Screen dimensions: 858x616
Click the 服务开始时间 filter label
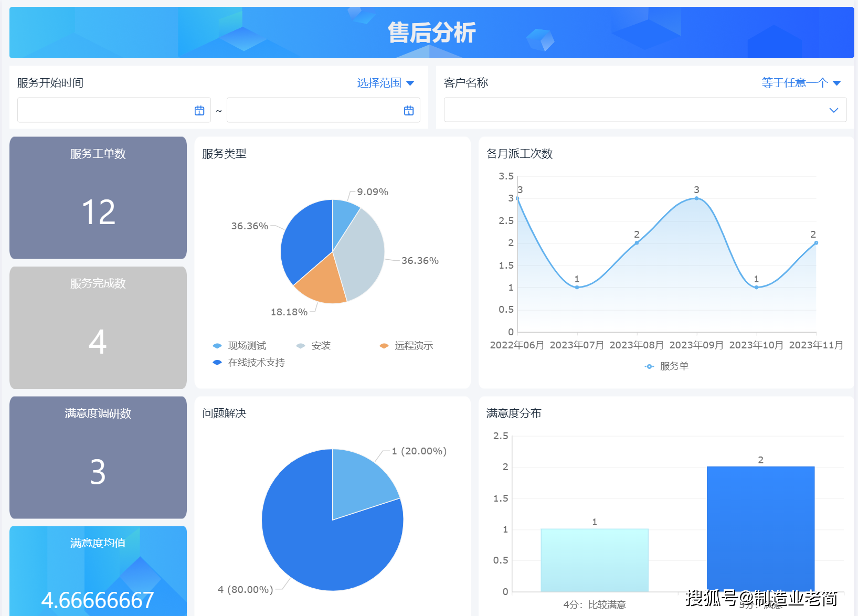point(50,83)
